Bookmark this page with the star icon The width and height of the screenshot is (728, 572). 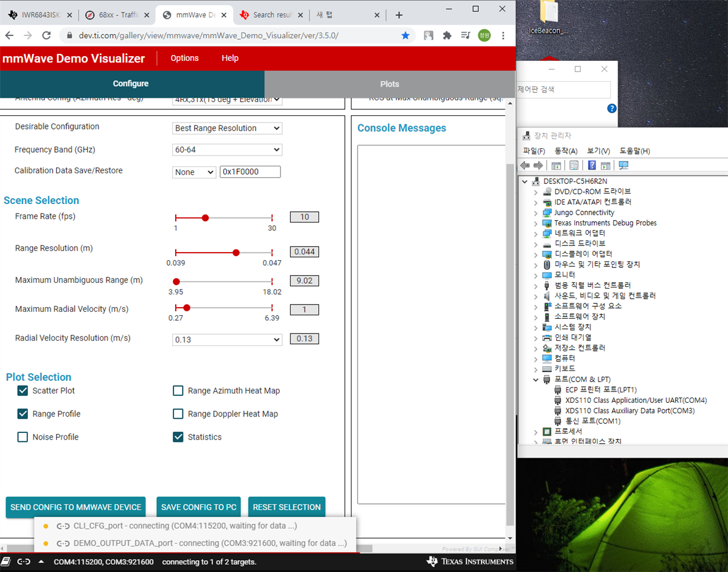pos(405,35)
